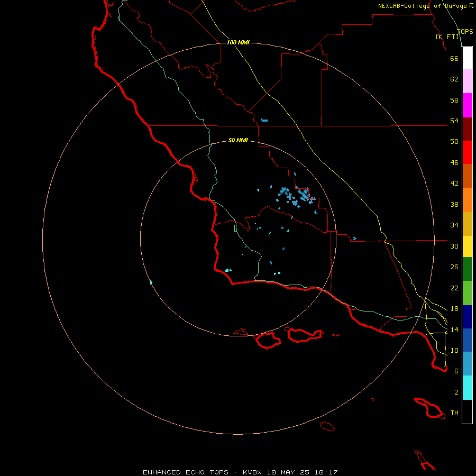Viewport: 476px width, 476px height.
Task: Select the light green legend swatch
Action: coord(467,293)
